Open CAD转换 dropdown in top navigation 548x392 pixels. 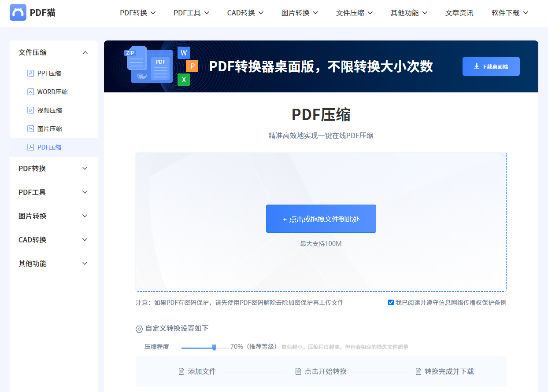[245, 13]
